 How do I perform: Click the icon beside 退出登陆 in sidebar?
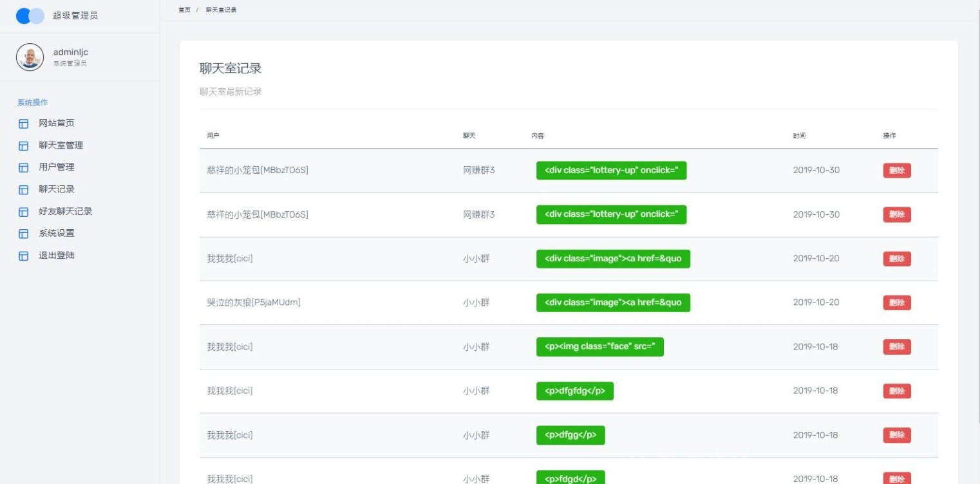tap(24, 256)
